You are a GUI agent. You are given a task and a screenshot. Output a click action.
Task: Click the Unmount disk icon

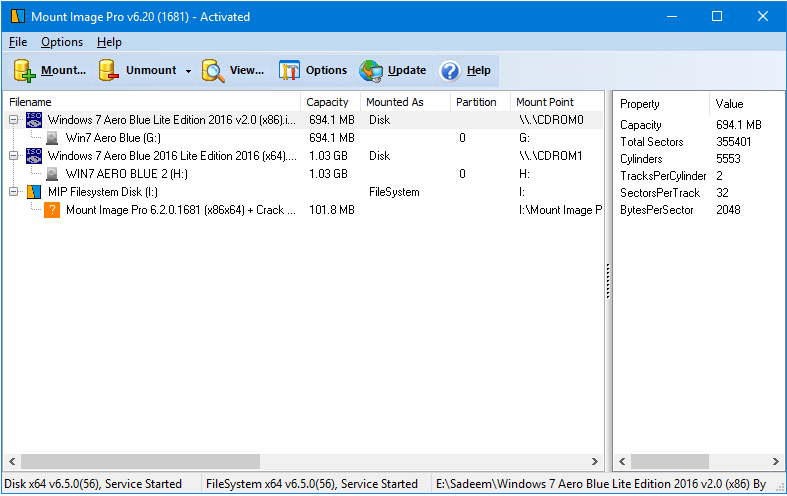tap(108, 70)
